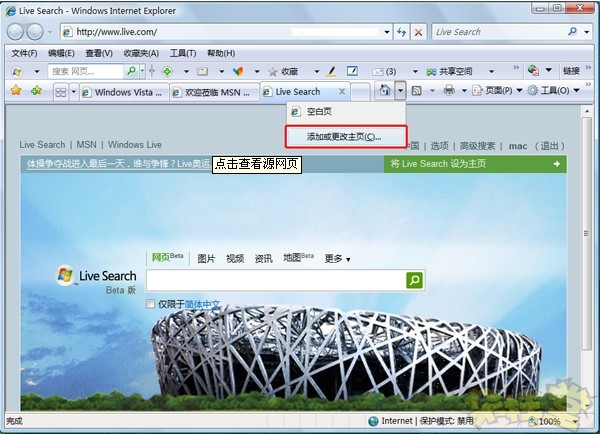Screen dimensions: 600x434
Task: Open the 查看(V) menu
Action: click(x=99, y=53)
